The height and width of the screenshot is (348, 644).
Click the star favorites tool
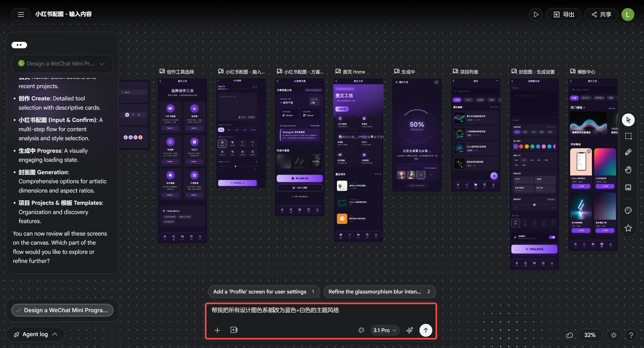click(628, 228)
